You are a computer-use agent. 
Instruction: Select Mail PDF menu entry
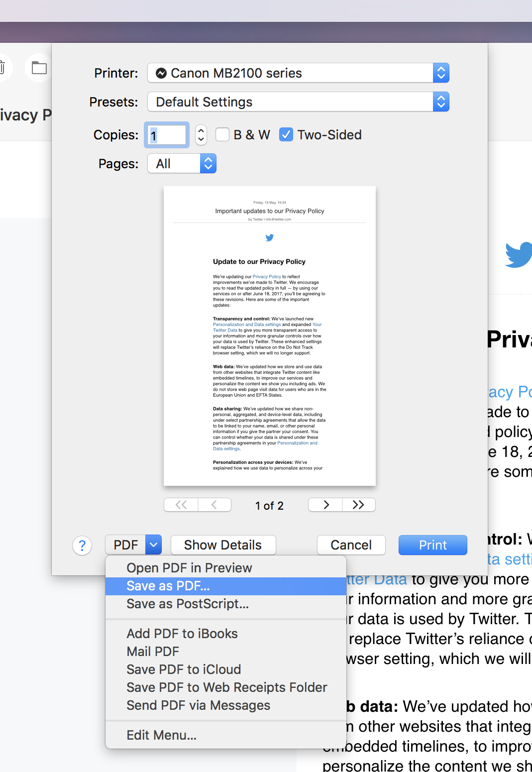coord(226,652)
